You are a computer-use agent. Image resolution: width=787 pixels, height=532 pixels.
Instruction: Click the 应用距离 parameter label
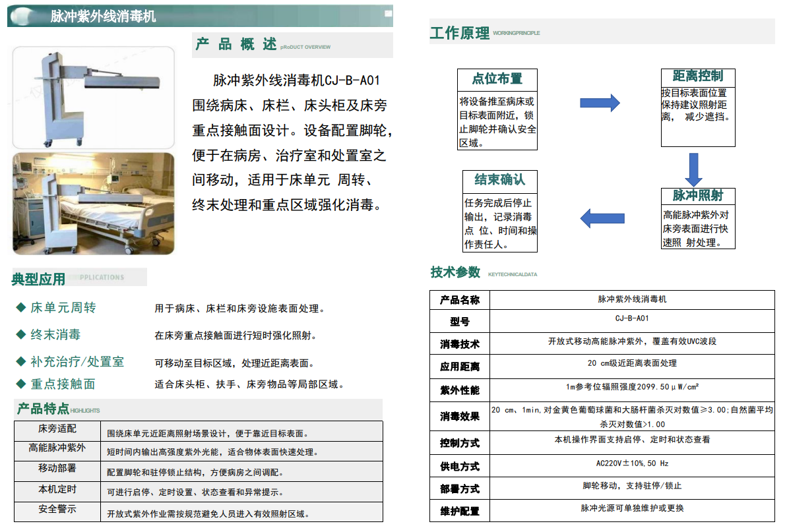[460, 367]
